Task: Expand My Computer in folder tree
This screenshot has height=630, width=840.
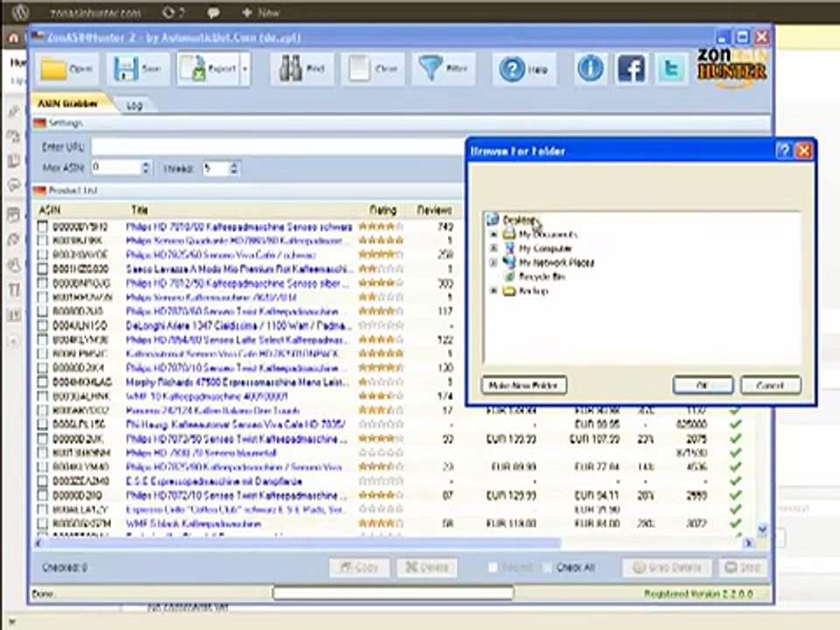Action: click(493, 248)
